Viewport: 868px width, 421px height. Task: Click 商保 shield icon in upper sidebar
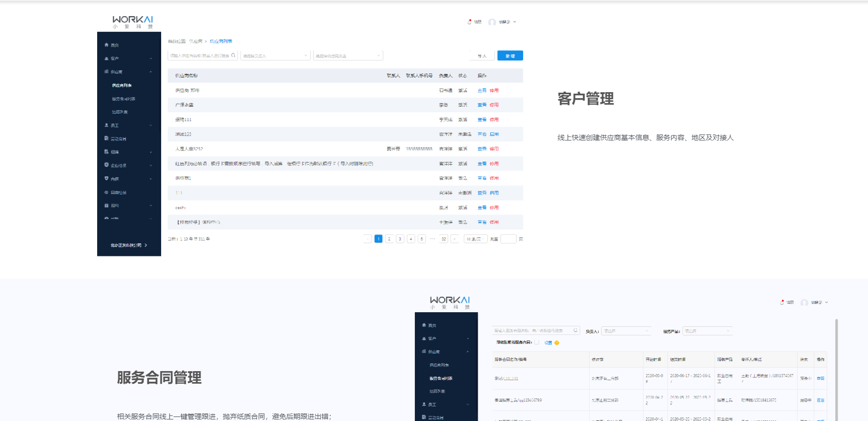point(106,178)
